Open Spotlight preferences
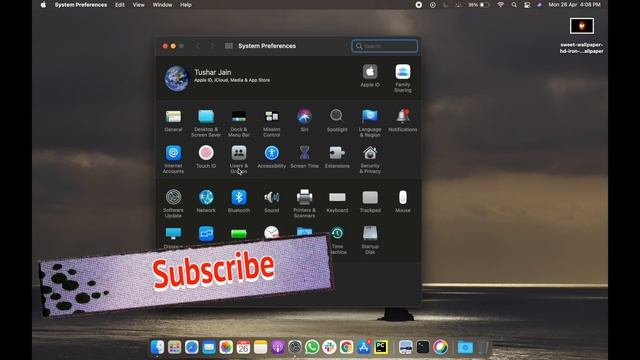 pyautogui.click(x=337, y=116)
